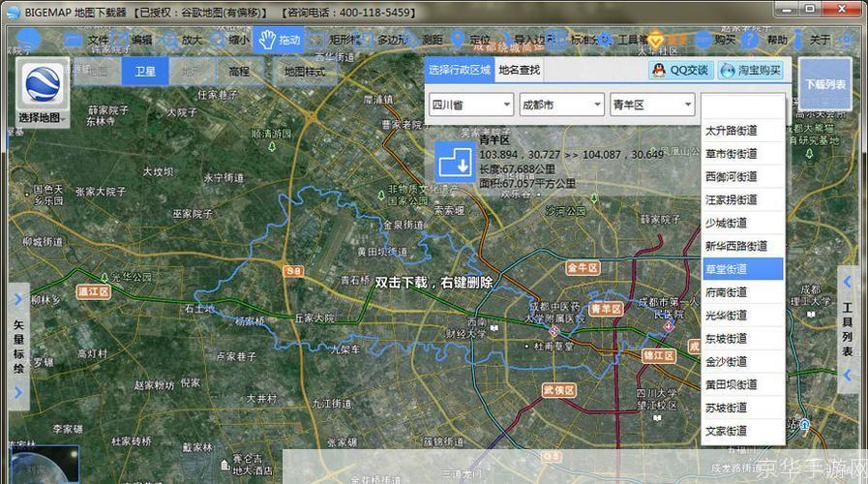
Task: Click the mini globe overview thumbnail
Action: click(44, 464)
